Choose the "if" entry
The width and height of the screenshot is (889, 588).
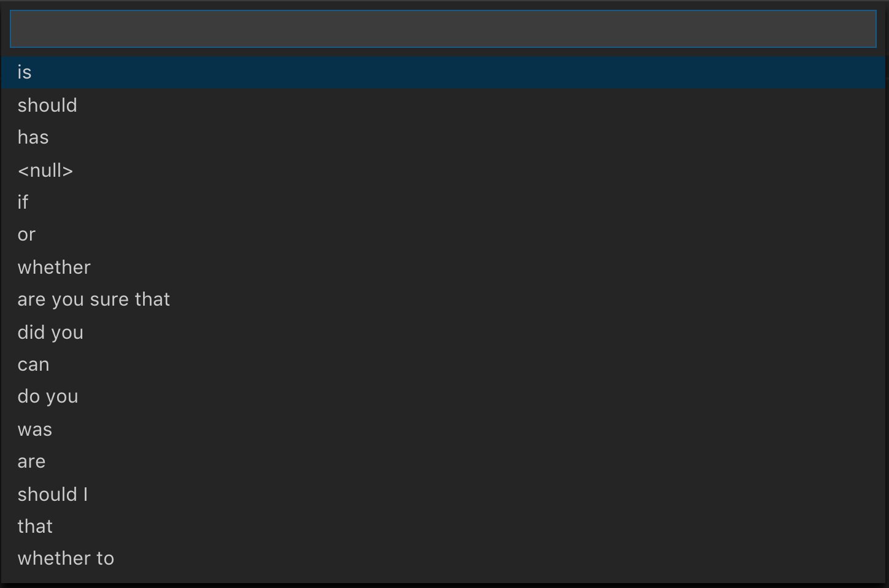pyautogui.click(x=443, y=202)
